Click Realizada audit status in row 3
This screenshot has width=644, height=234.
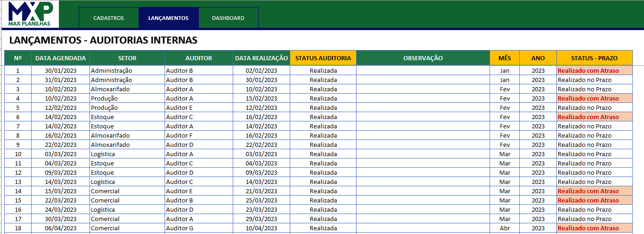(323, 89)
